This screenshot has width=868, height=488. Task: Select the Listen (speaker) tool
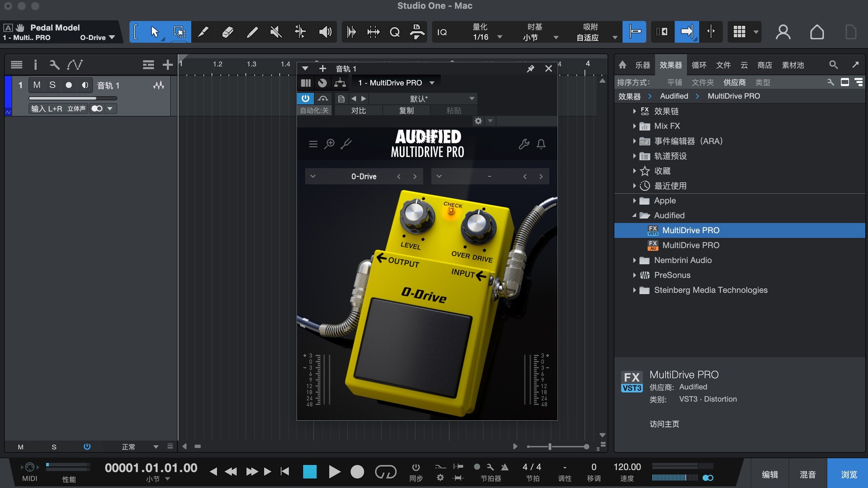[325, 32]
